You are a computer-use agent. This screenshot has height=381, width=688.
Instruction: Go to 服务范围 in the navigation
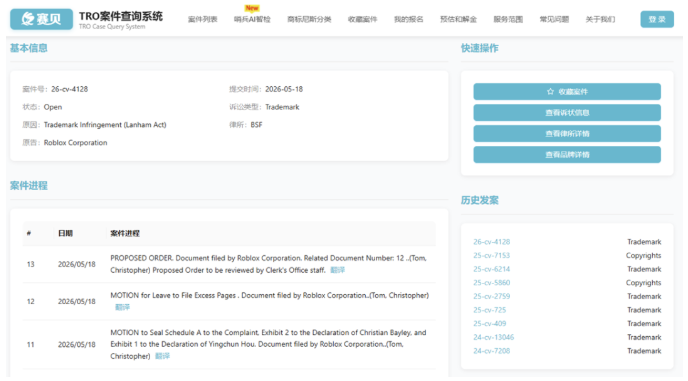tap(508, 19)
